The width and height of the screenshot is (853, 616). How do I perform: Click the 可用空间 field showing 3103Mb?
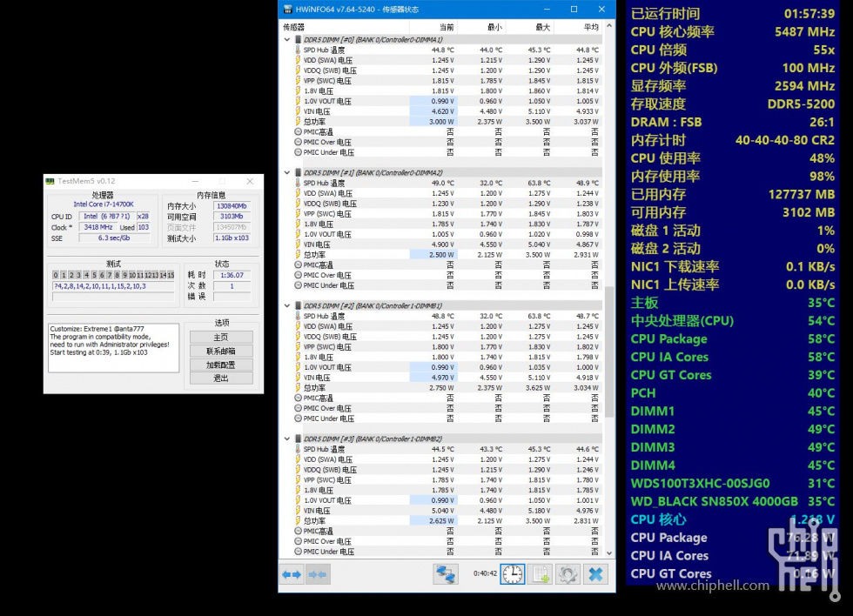coord(232,217)
